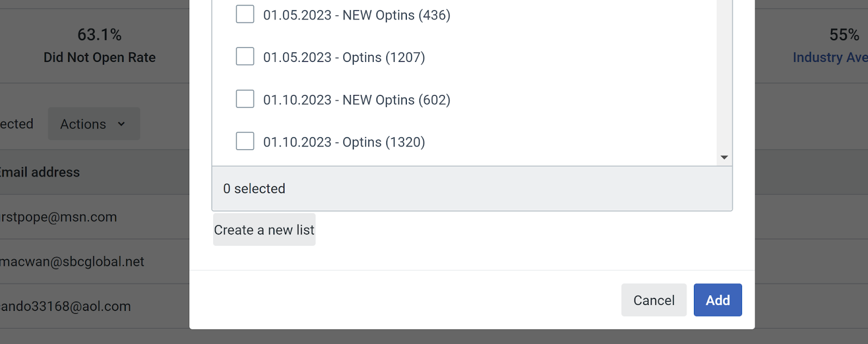Click the list scrollbar track

point(724,75)
